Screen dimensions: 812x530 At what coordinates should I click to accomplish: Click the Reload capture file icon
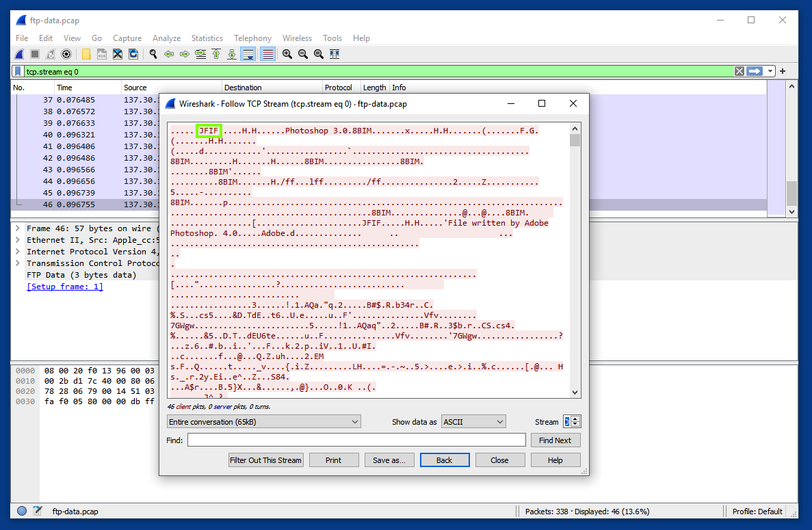[133, 54]
